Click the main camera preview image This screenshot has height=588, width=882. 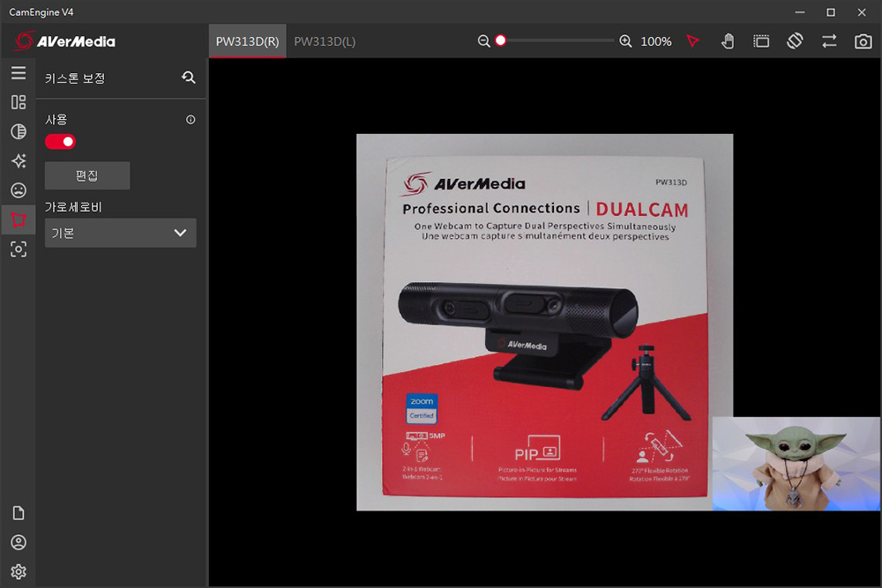tap(544, 322)
